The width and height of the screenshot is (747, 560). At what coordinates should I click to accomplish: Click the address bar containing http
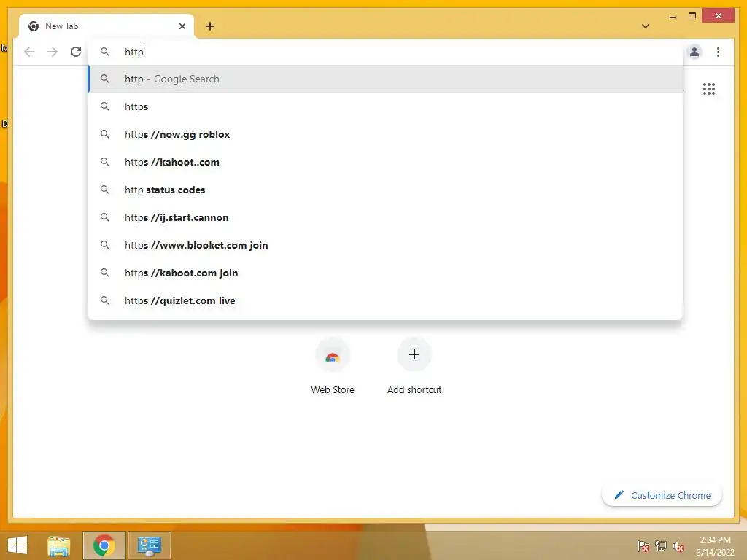click(385, 52)
